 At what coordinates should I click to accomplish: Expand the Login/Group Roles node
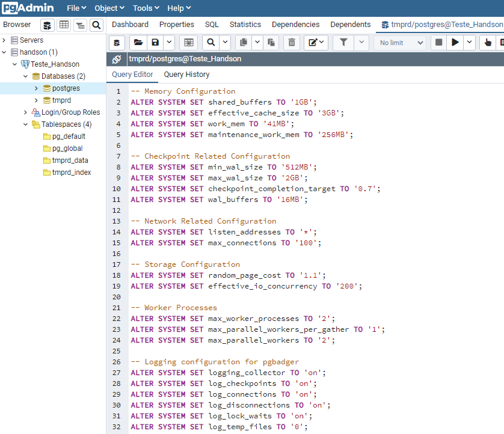click(x=25, y=112)
